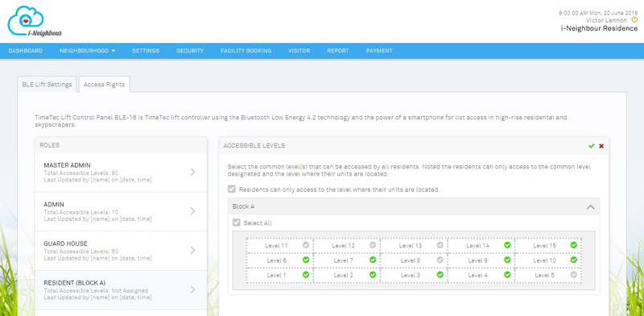Image resolution: width=644 pixels, height=316 pixels.
Task: Click i-Neighbour Residence title text
Action: pyautogui.click(x=599, y=29)
